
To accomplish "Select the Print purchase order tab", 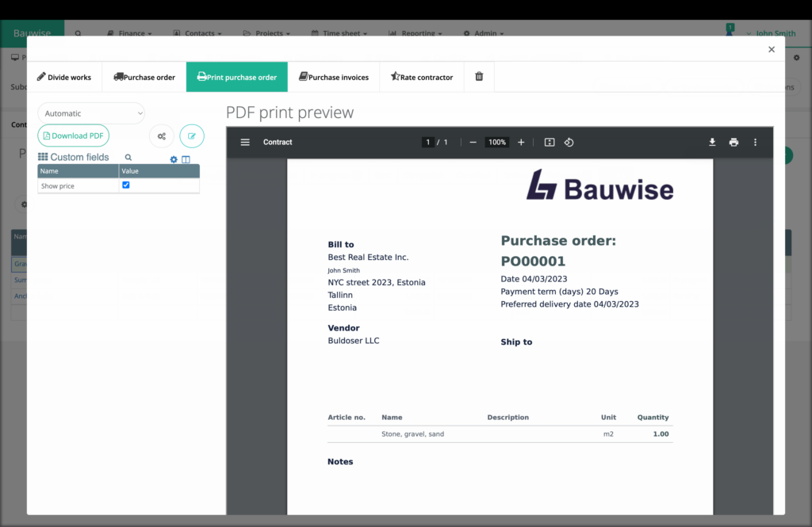I will point(236,77).
